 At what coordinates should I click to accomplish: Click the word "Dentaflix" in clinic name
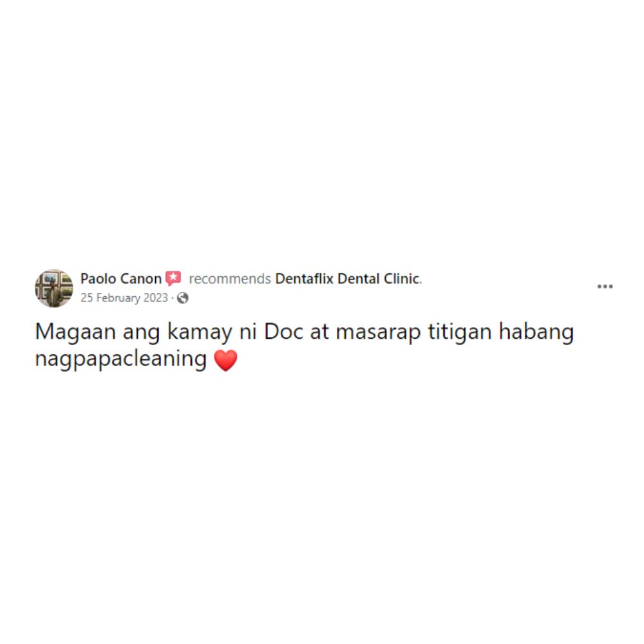(304, 278)
